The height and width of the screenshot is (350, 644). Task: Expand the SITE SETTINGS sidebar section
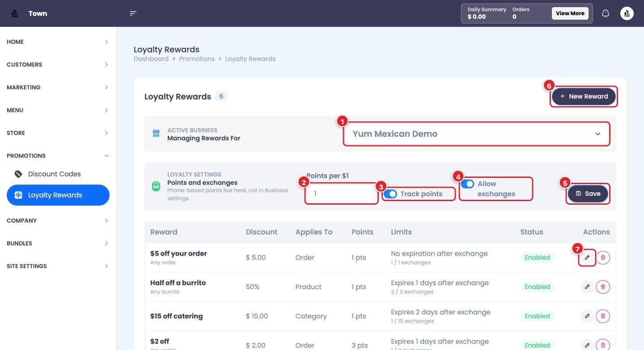point(58,266)
